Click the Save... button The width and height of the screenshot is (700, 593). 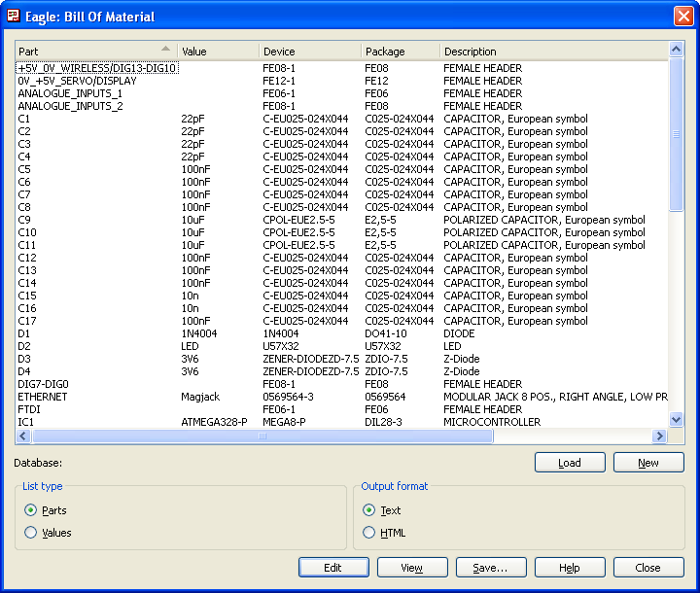(491, 568)
